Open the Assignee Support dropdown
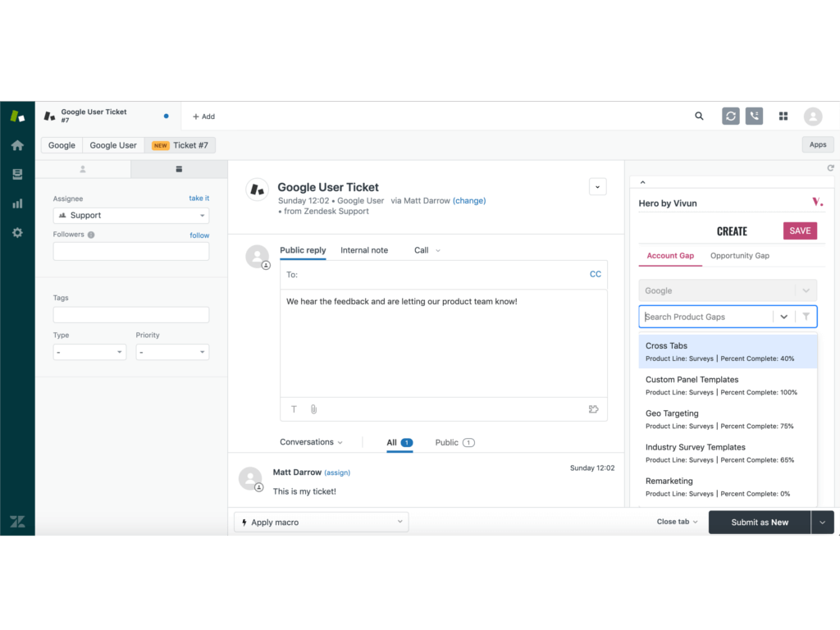Viewport: 840px width, 630px height. tap(131, 216)
